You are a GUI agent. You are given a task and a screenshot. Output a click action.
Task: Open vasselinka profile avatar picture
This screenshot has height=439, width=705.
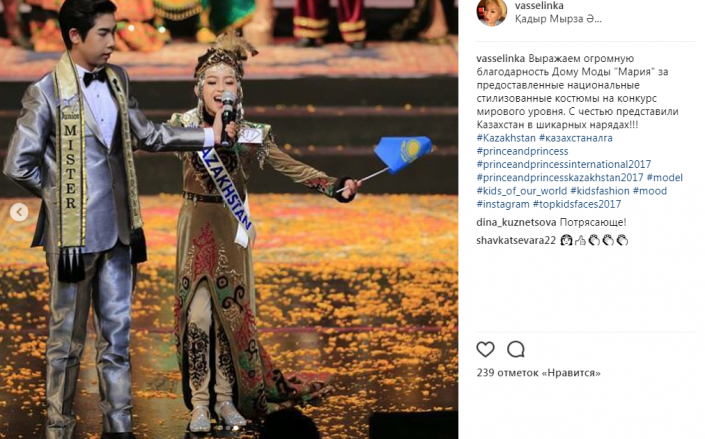(x=491, y=12)
